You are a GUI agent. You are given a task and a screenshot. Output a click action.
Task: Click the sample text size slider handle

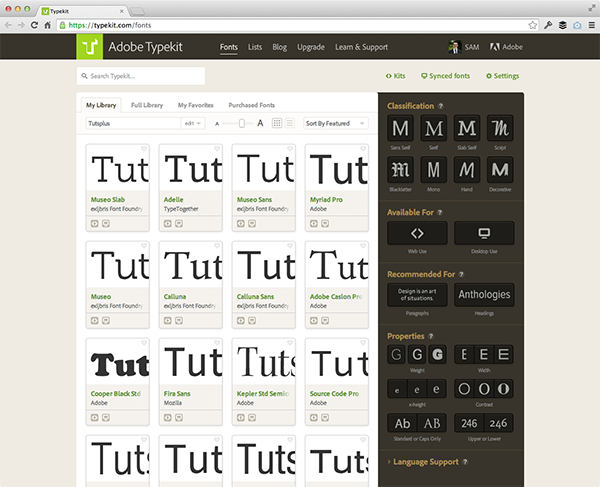(x=241, y=123)
